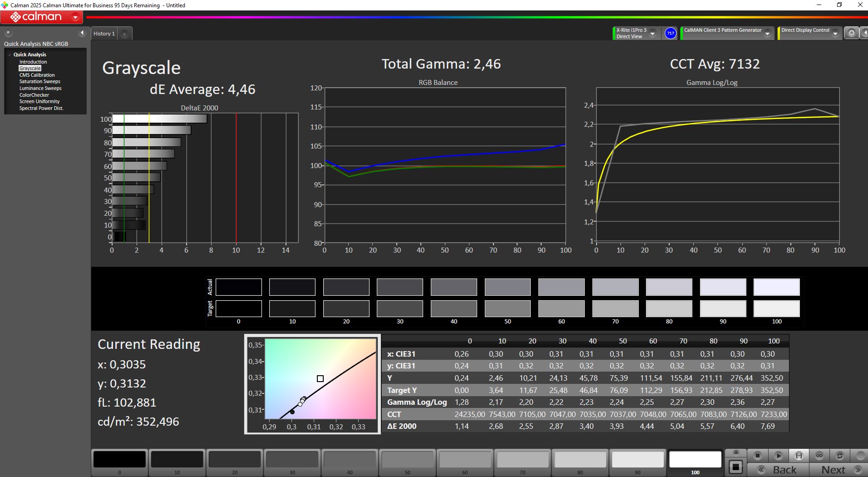Select the 50 percent gray swatch

pyautogui.click(x=407, y=460)
